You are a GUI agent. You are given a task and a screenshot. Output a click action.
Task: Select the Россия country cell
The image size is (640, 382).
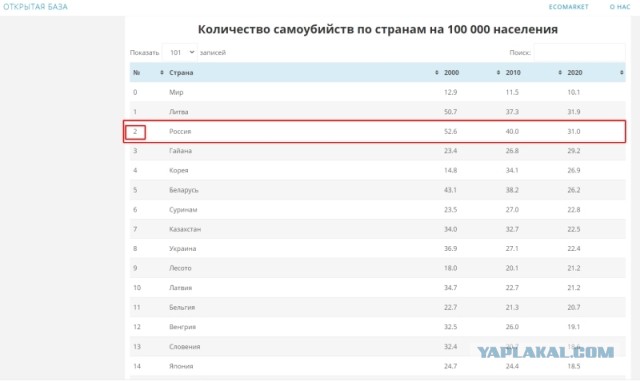pos(180,131)
